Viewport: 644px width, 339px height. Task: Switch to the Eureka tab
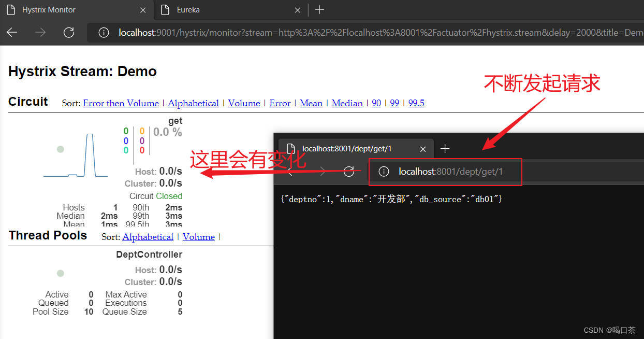pyautogui.click(x=231, y=10)
